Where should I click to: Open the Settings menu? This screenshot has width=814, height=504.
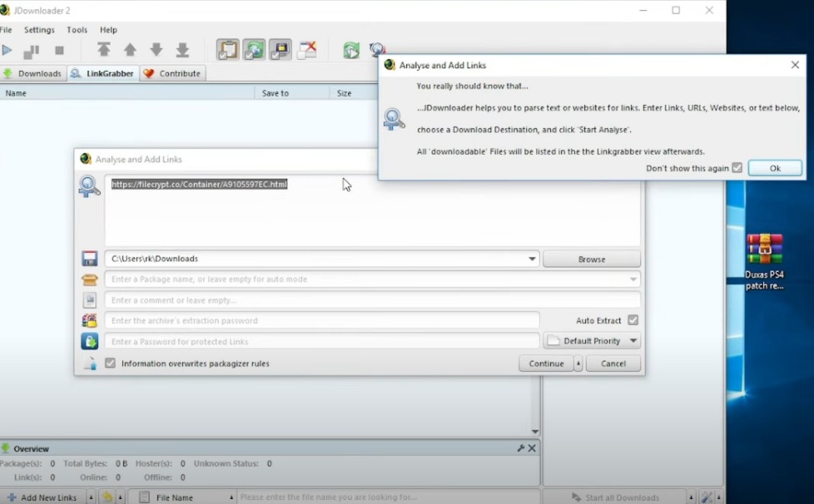[39, 30]
